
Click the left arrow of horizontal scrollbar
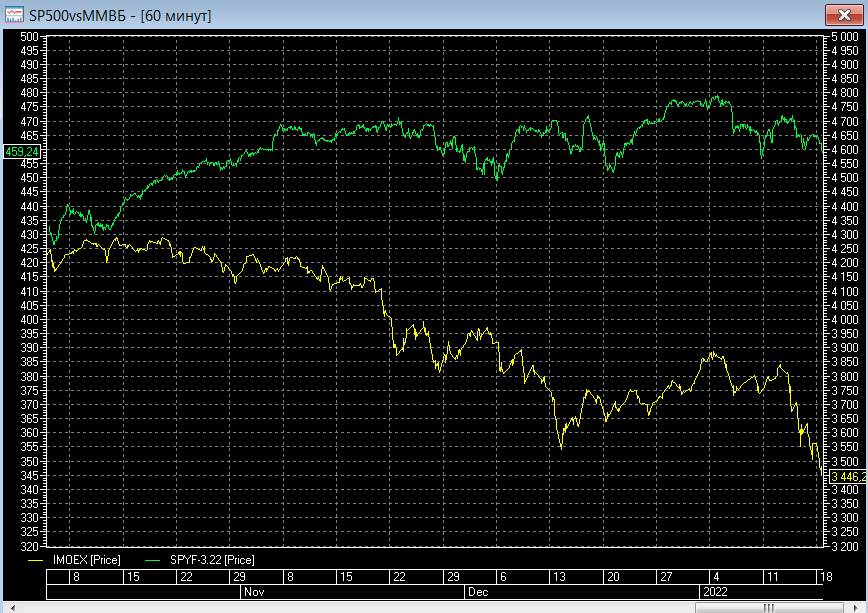(x=12, y=608)
